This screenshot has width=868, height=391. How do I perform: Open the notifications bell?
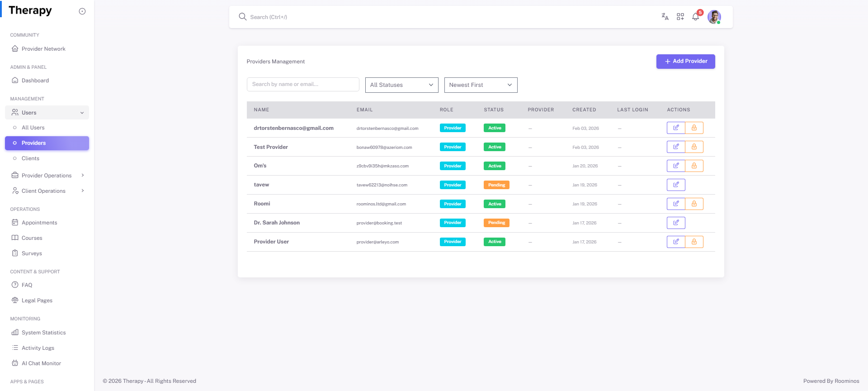[x=696, y=17]
